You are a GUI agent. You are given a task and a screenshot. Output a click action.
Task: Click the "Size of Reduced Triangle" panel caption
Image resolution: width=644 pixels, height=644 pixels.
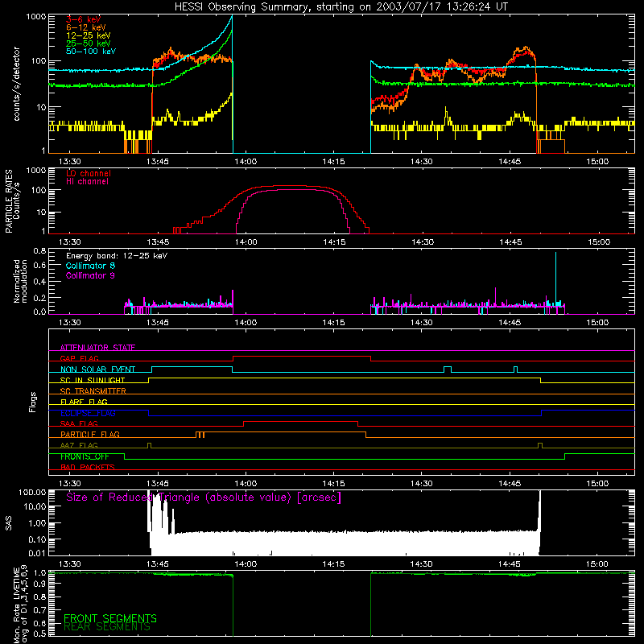(x=204, y=497)
